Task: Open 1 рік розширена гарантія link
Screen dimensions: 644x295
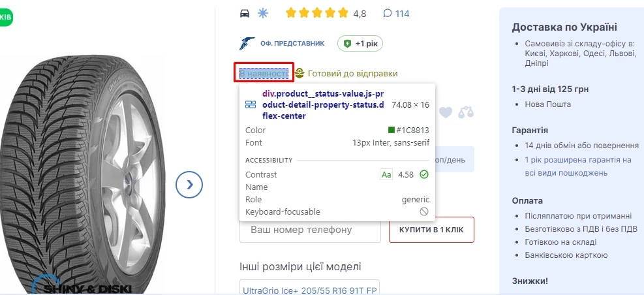Action: [578, 166]
